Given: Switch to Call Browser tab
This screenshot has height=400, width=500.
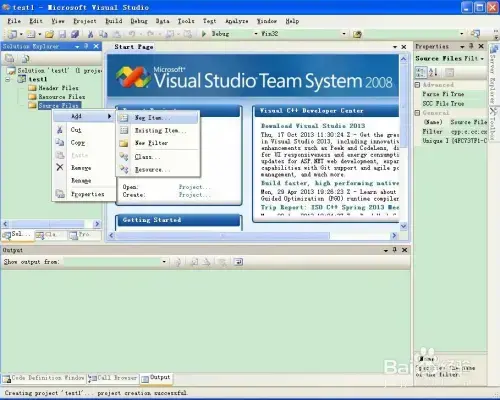Looking at the screenshot, I should point(113,378).
